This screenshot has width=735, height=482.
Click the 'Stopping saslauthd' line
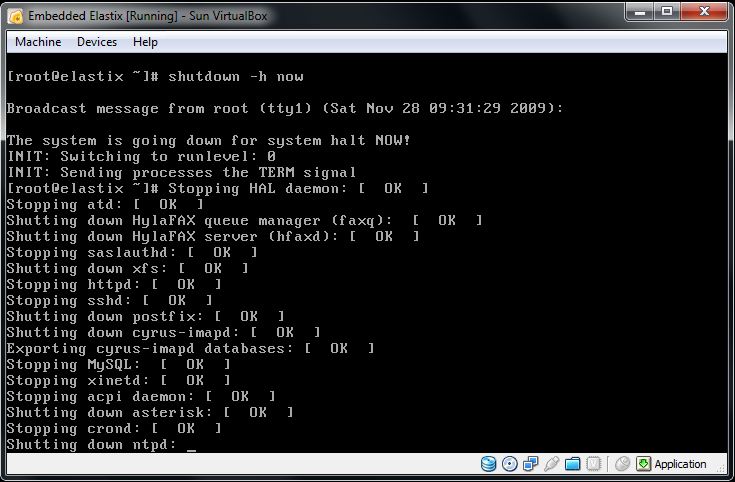(x=132, y=252)
